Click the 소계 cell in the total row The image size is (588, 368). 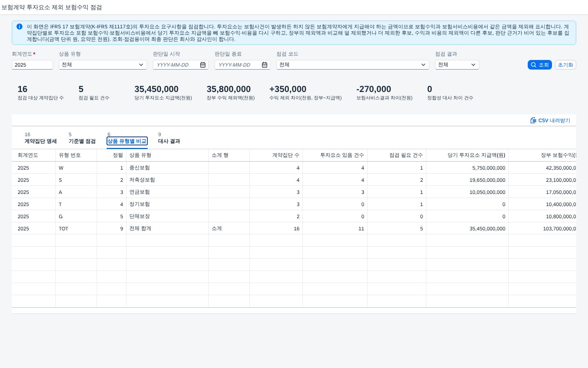point(229,229)
